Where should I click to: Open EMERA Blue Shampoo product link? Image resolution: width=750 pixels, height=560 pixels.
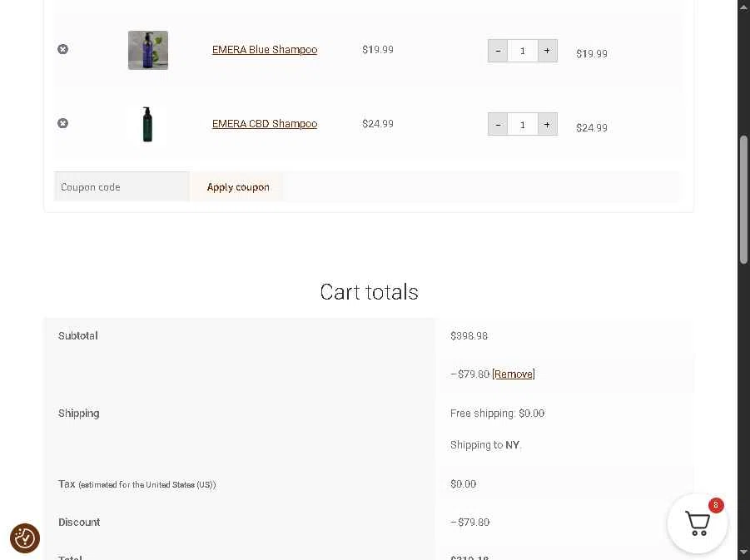tap(265, 50)
